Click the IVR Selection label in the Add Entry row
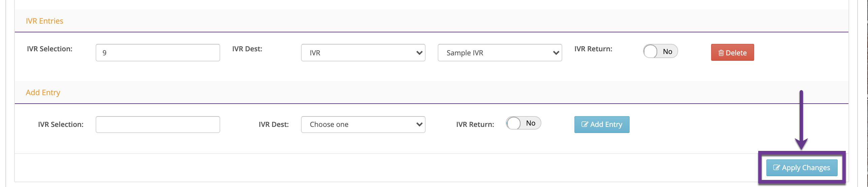Image resolution: width=868 pixels, height=187 pixels. pyautogui.click(x=61, y=125)
